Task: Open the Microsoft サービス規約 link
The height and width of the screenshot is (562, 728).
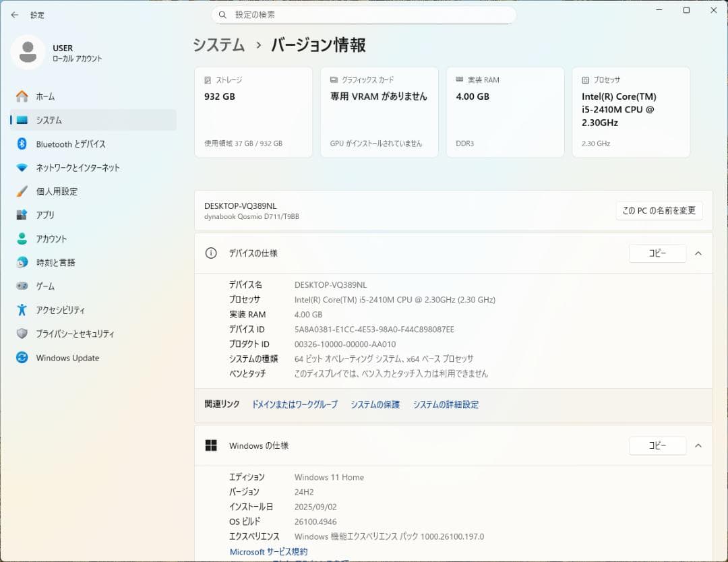Action: coord(270,551)
